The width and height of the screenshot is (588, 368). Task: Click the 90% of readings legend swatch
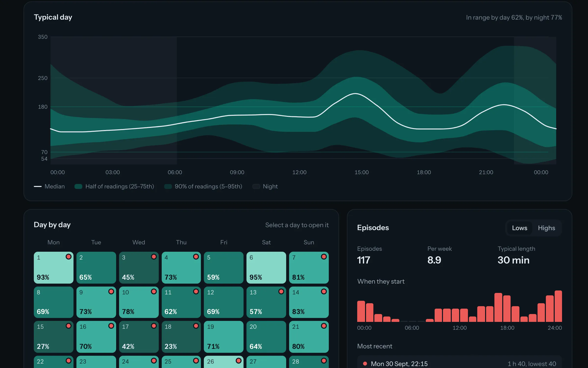click(168, 186)
